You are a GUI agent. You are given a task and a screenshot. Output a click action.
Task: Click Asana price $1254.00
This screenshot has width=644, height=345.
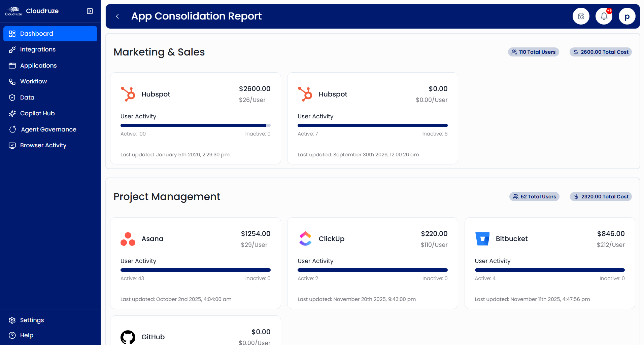[256, 234]
